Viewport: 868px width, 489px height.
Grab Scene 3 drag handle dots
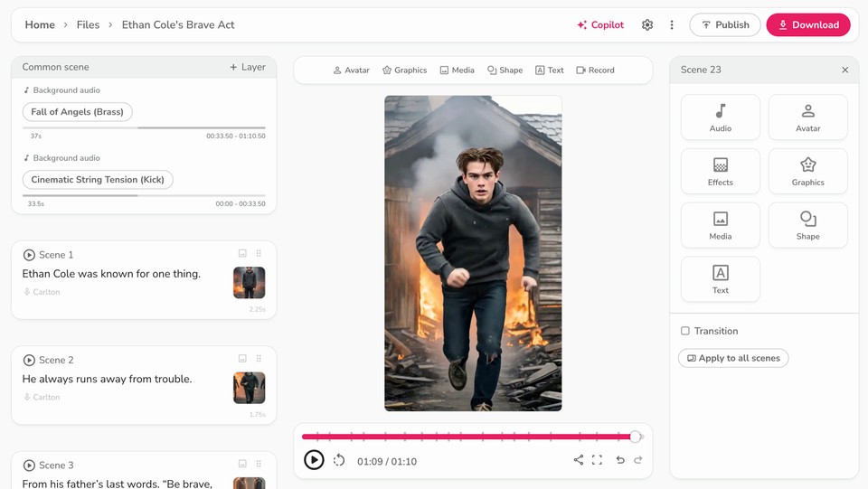(259, 464)
